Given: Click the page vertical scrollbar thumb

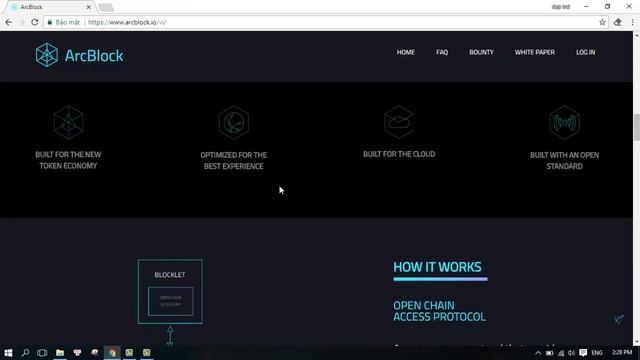Looking at the screenshot, I should pyautogui.click(x=636, y=127).
